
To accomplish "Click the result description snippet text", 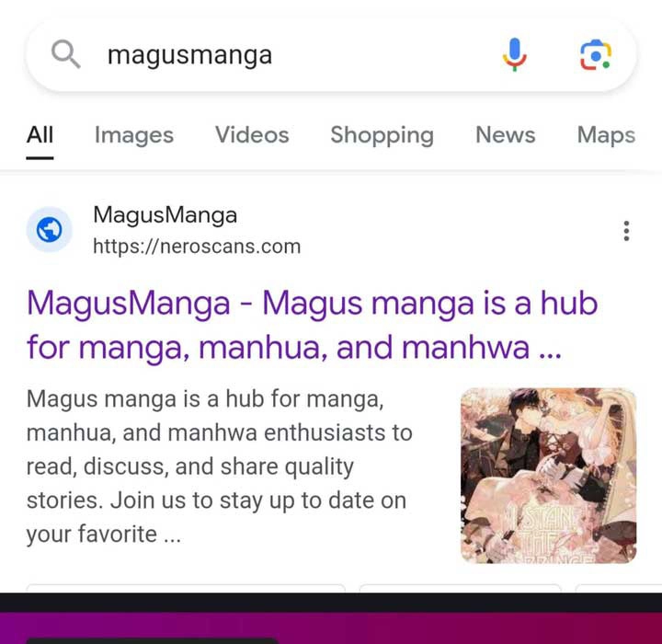I will pos(220,466).
